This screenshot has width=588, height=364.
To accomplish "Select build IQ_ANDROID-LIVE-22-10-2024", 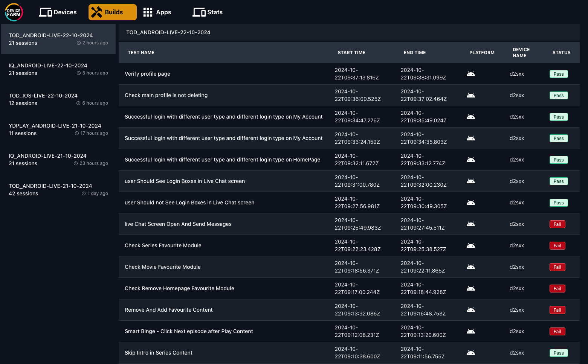I will [x=58, y=69].
